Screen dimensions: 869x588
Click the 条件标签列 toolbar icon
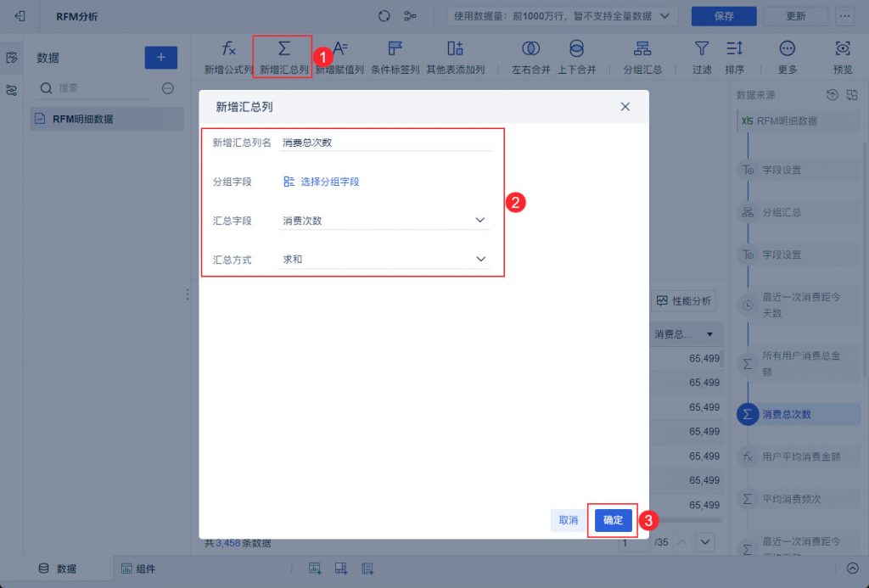[395, 48]
